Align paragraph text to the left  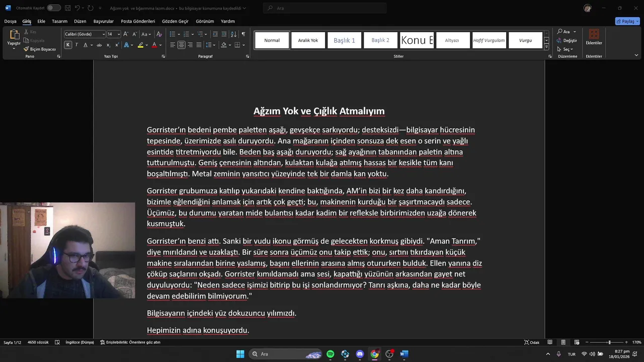173,45
